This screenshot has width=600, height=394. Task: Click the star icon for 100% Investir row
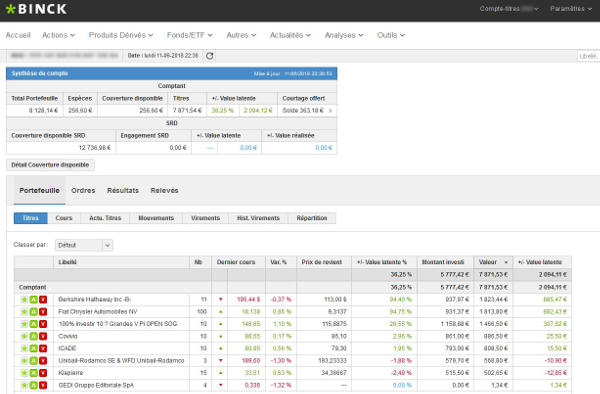(x=24, y=324)
